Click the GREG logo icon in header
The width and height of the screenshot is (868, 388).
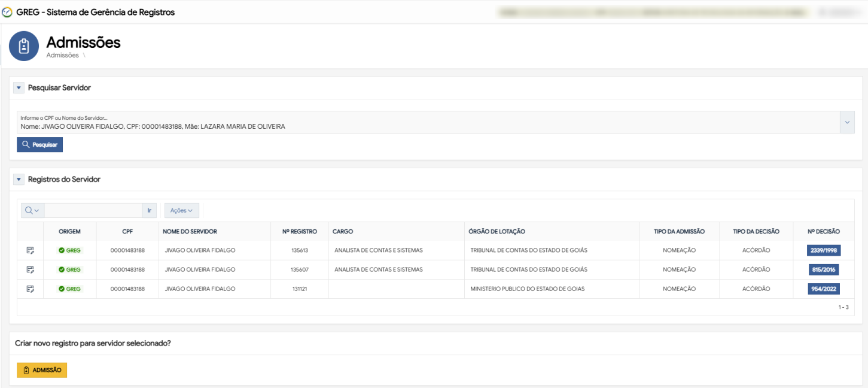[x=7, y=12]
